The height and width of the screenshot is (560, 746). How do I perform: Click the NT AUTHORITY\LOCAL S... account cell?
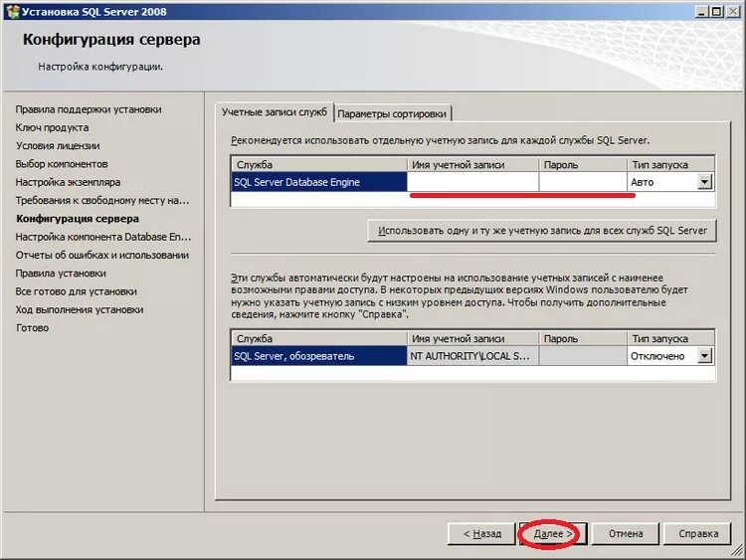(472, 356)
